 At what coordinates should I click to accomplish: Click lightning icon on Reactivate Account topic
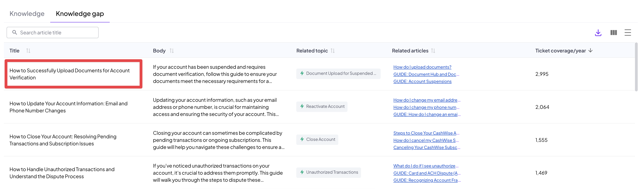click(x=302, y=106)
